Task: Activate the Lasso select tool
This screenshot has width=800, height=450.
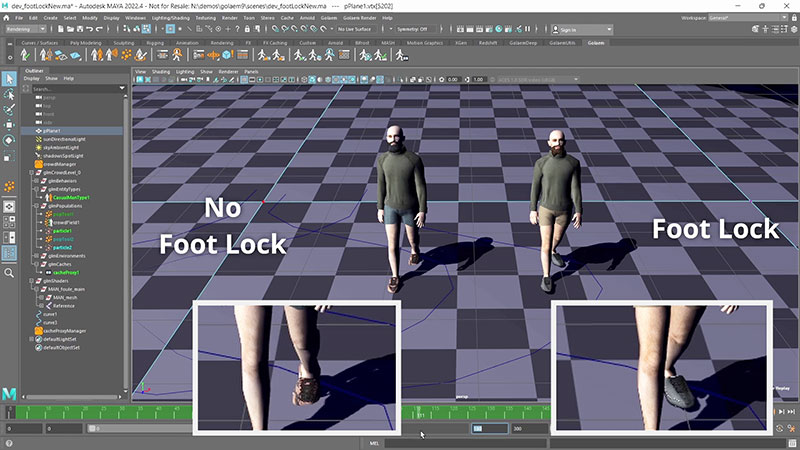Action: point(9,94)
